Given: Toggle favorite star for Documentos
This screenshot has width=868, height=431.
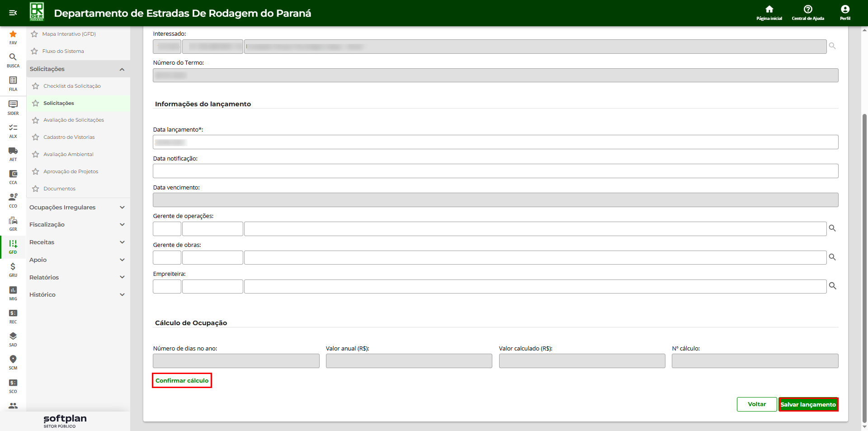Looking at the screenshot, I should [36, 189].
